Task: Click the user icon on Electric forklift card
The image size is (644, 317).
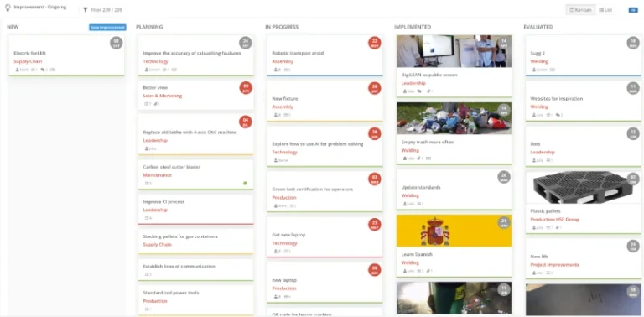Action: click(18, 70)
